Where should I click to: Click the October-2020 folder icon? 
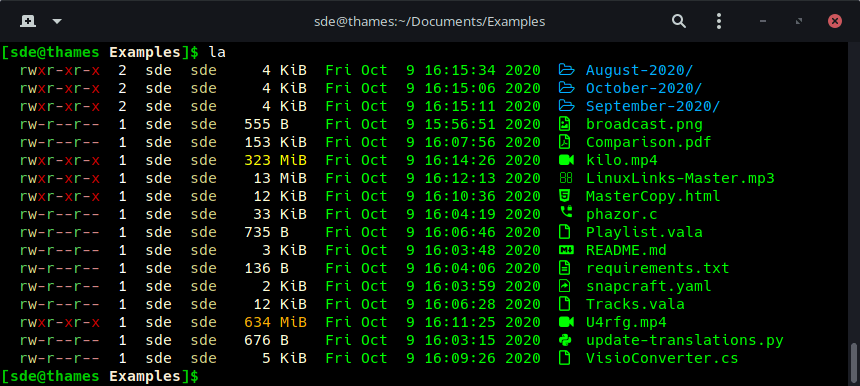point(566,88)
